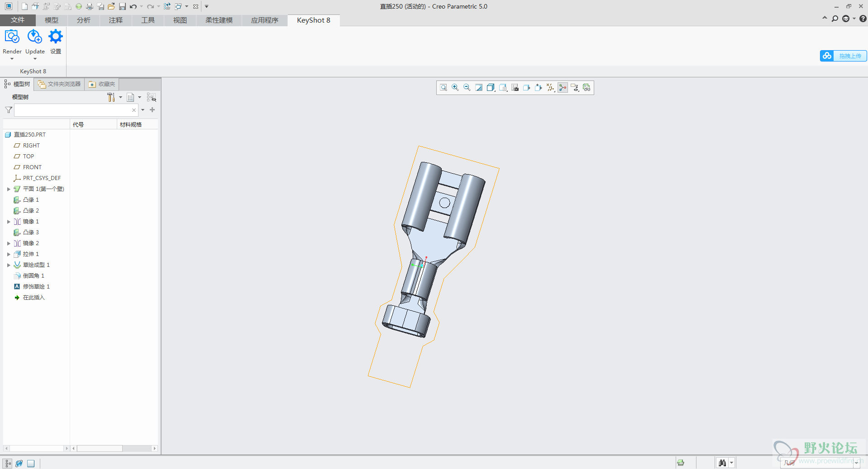Click the Undo arrow in quick access toolbar
This screenshot has height=469, width=868.
(x=133, y=6)
